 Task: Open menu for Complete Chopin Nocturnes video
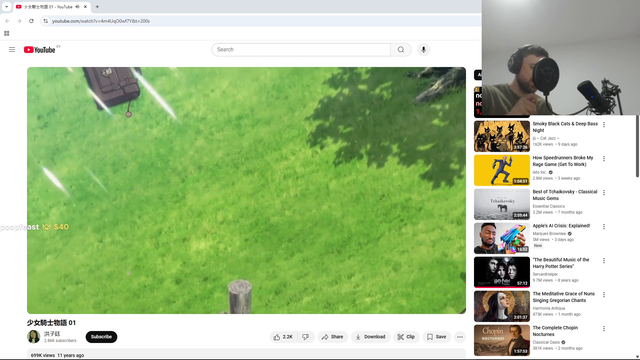(604, 329)
